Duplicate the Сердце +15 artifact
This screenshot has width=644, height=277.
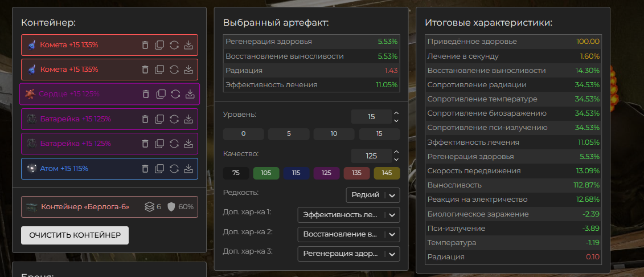pos(161,94)
